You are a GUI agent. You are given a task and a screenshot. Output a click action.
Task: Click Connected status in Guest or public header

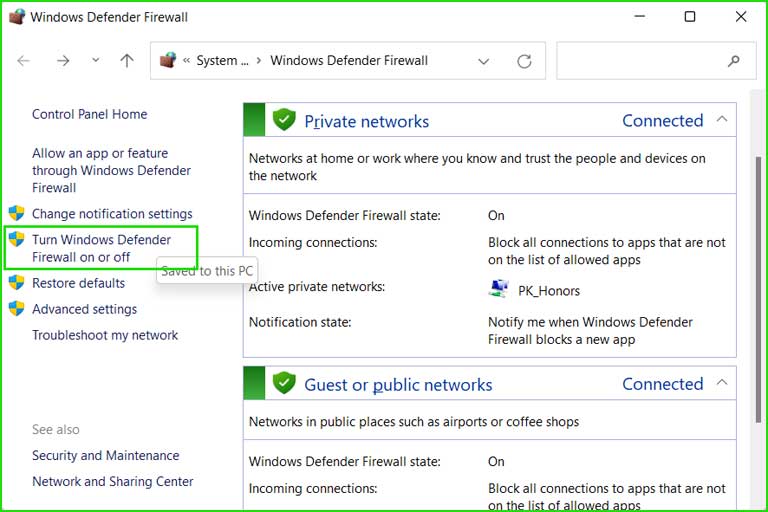pyautogui.click(x=662, y=384)
